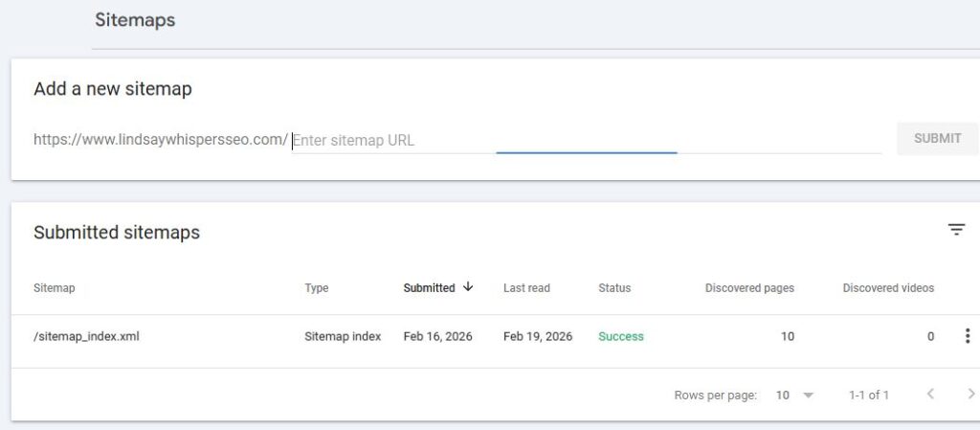This screenshot has width=980, height=430.
Task: Click the Sitemap column header
Action: 54,288
